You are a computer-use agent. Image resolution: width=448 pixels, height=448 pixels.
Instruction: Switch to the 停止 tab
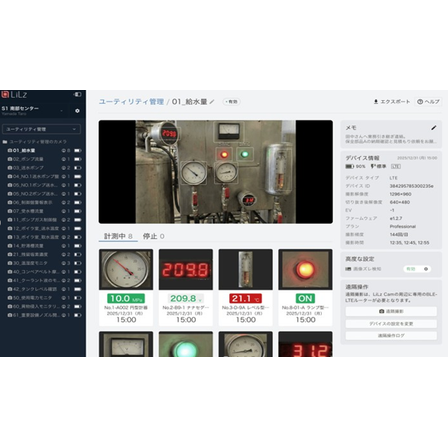click(x=153, y=236)
